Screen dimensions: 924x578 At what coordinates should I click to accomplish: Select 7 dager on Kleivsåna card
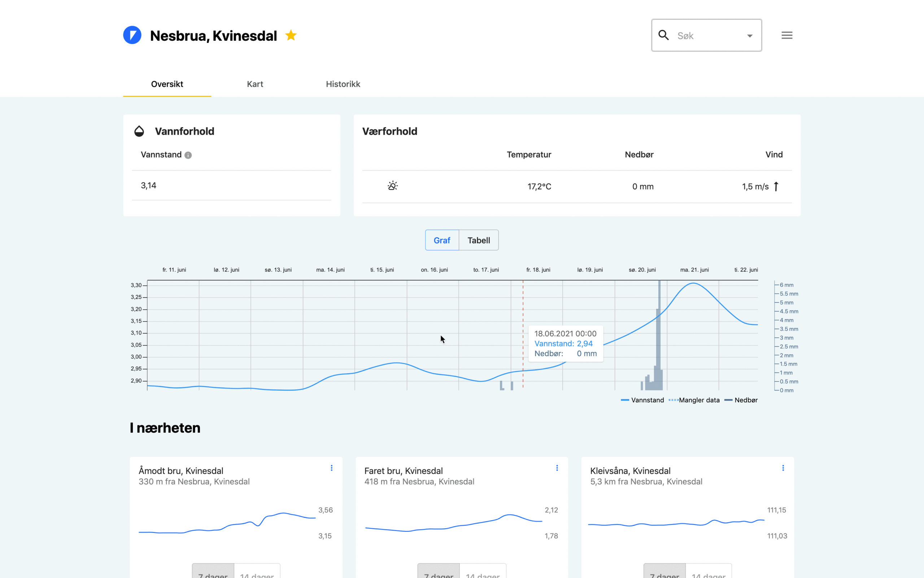point(664,571)
